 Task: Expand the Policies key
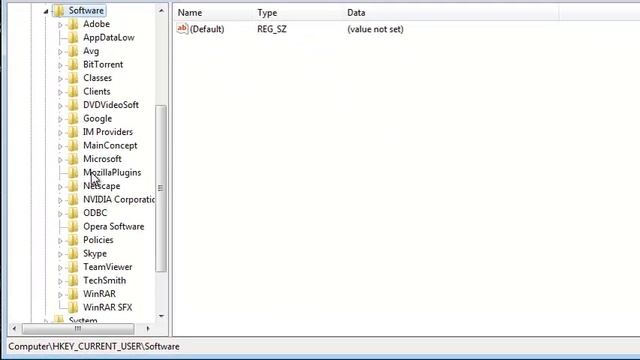tap(60, 240)
